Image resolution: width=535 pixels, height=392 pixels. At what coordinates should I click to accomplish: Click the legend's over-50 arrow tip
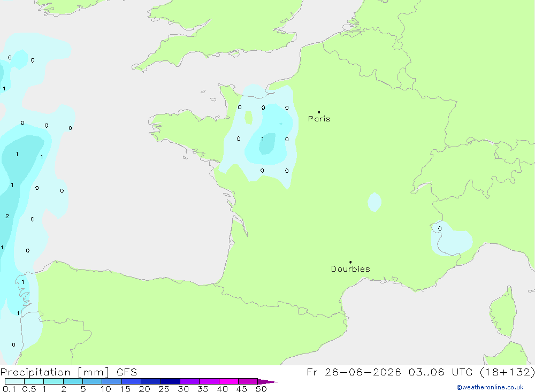[268, 382]
